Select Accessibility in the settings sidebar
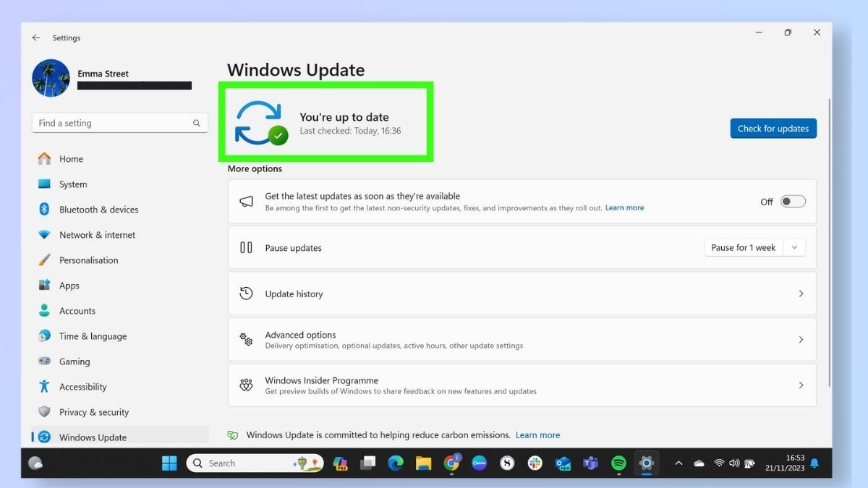Viewport: 868px width, 488px height. [82, 386]
